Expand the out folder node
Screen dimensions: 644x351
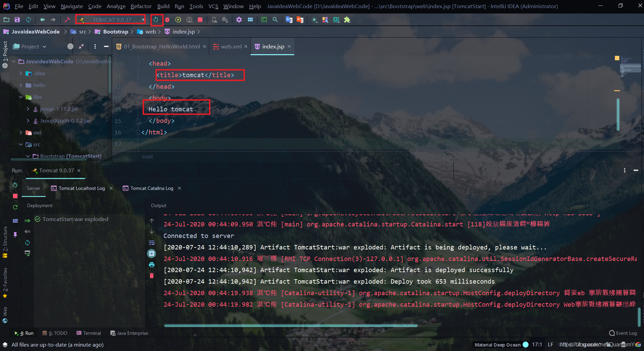pos(21,132)
